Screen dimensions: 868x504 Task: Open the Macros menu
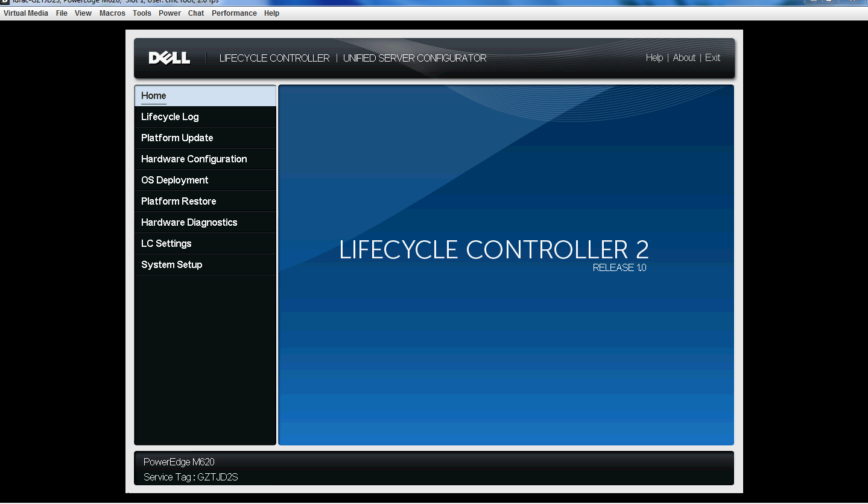[x=112, y=13]
